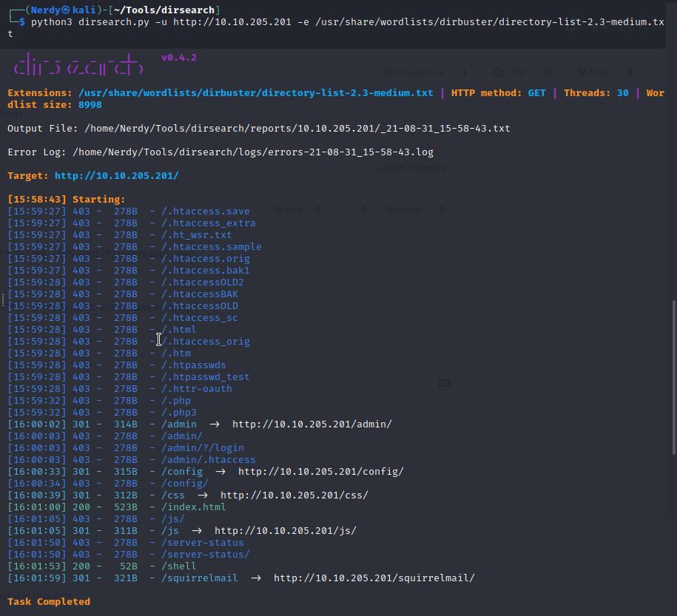Click the /.htpasswds result path
Viewport: 677px width, 616px height.
(x=193, y=365)
